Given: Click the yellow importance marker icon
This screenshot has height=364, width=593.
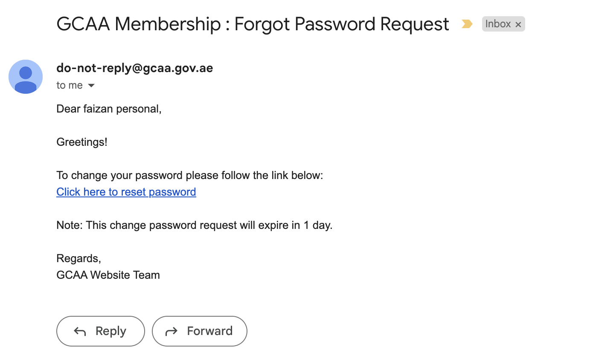Looking at the screenshot, I should coord(467,24).
